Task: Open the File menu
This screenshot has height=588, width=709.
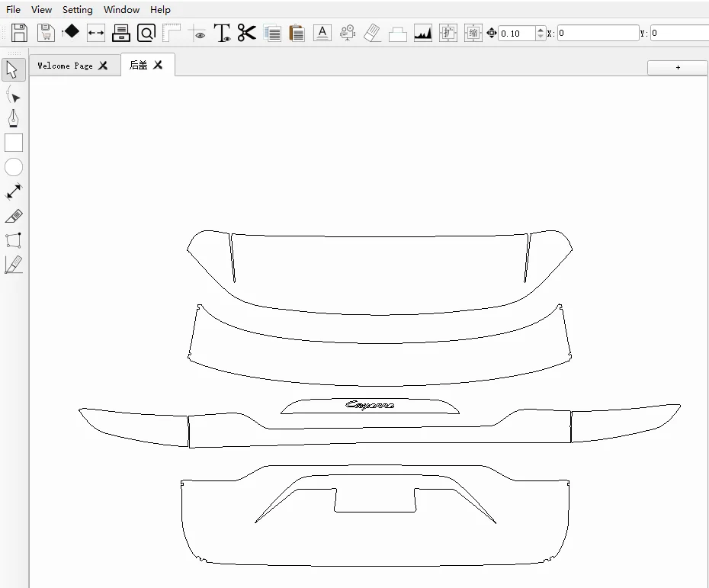Action: 13,10
